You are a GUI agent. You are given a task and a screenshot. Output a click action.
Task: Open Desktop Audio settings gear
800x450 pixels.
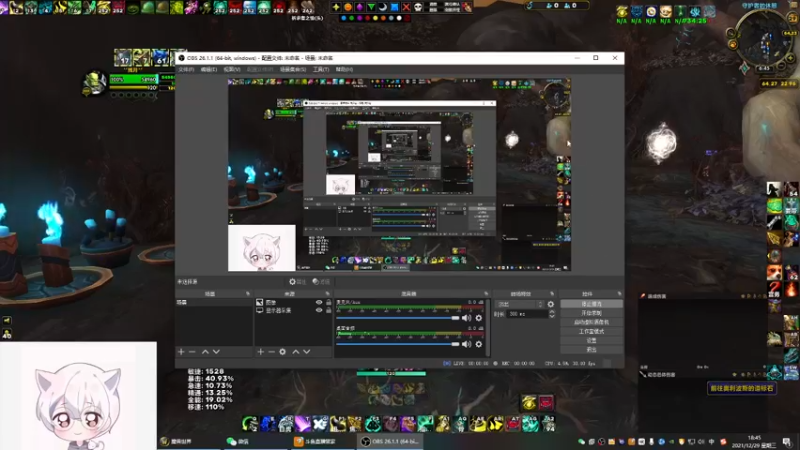(479, 344)
